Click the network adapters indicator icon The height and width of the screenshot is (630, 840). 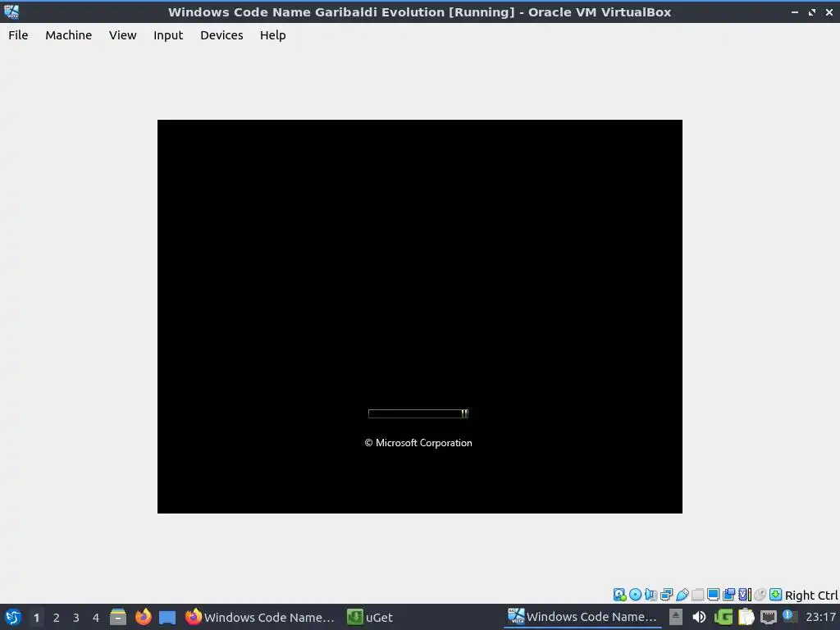[666, 595]
